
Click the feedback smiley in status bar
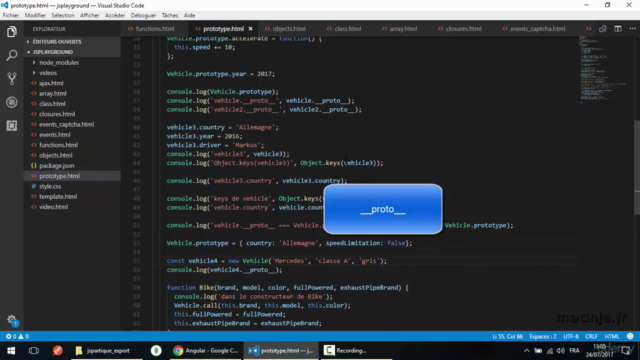point(630,336)
